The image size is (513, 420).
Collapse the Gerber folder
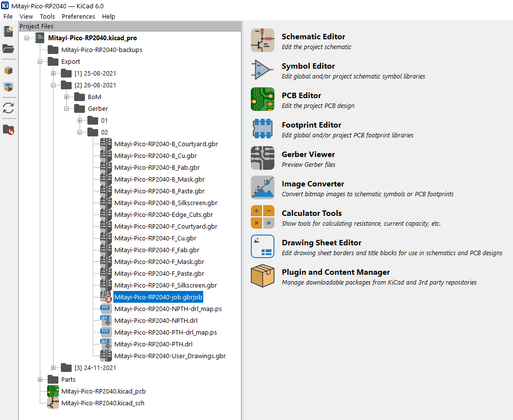point(66,108)
